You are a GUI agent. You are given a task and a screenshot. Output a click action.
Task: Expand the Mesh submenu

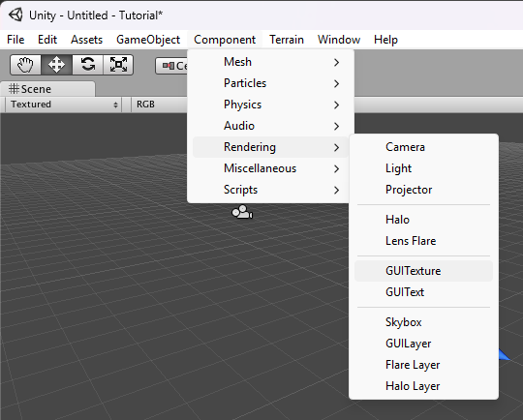point(270,62)
